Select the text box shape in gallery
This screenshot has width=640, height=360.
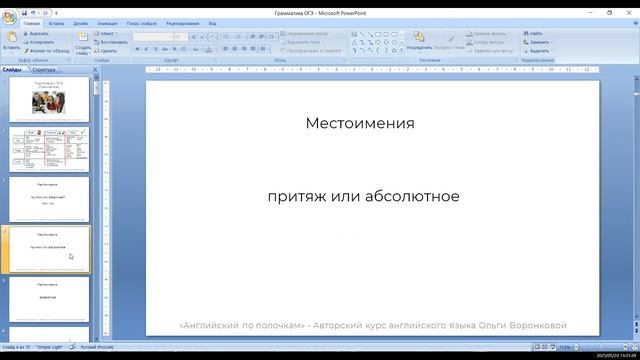click(354, 34)
